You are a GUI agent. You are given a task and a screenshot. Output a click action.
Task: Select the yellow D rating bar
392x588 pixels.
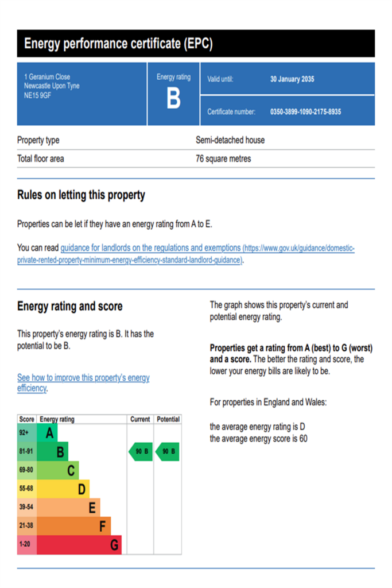point(63,489)
